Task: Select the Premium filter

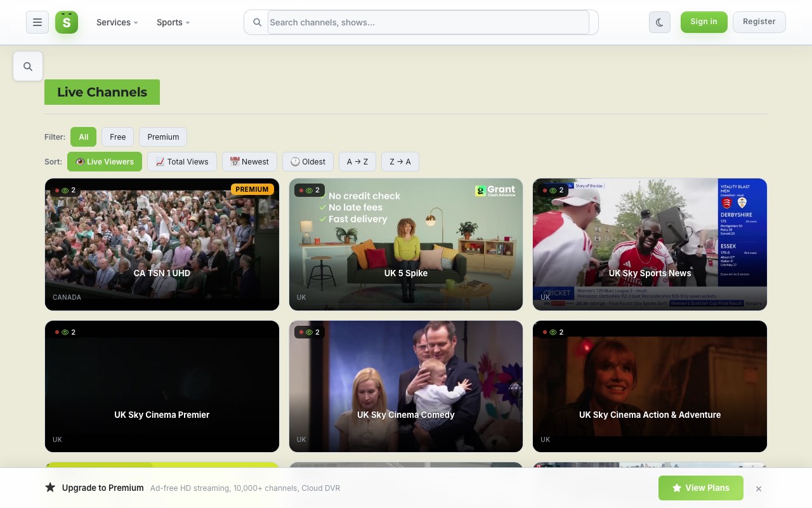Action: click(x=163, y=137)
